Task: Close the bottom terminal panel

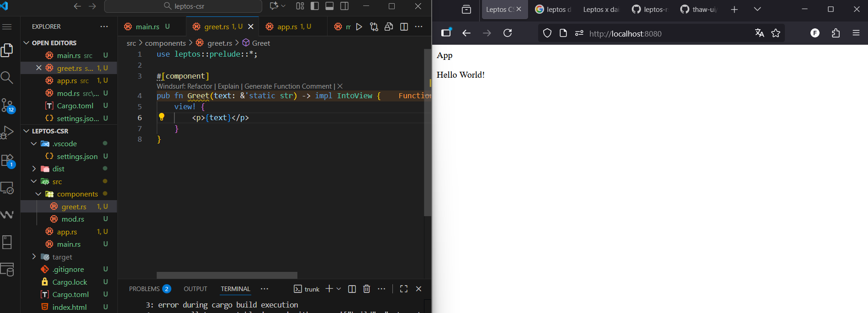Action: (x=418, y=289)
